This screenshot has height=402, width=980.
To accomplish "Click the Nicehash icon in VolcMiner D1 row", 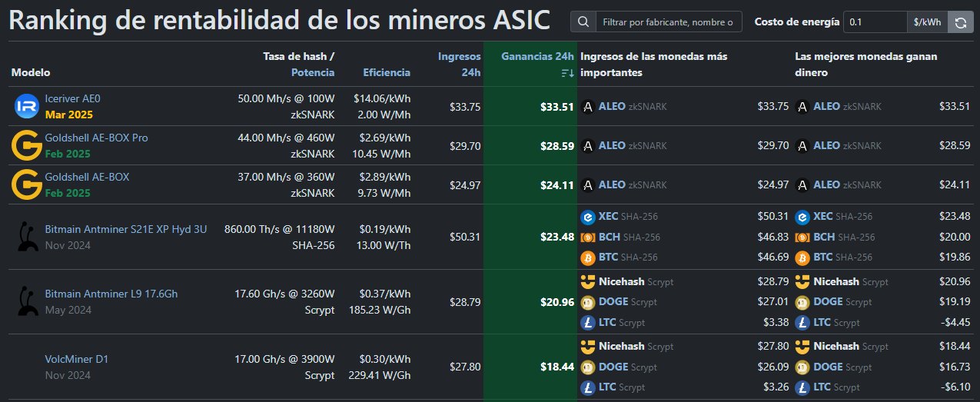I will [x=588, y=346].
